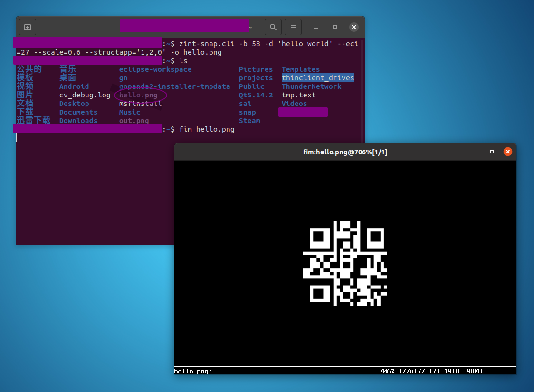
Task: Click the 706% zoom indicator in fim status bar
Action: [388, 371]
